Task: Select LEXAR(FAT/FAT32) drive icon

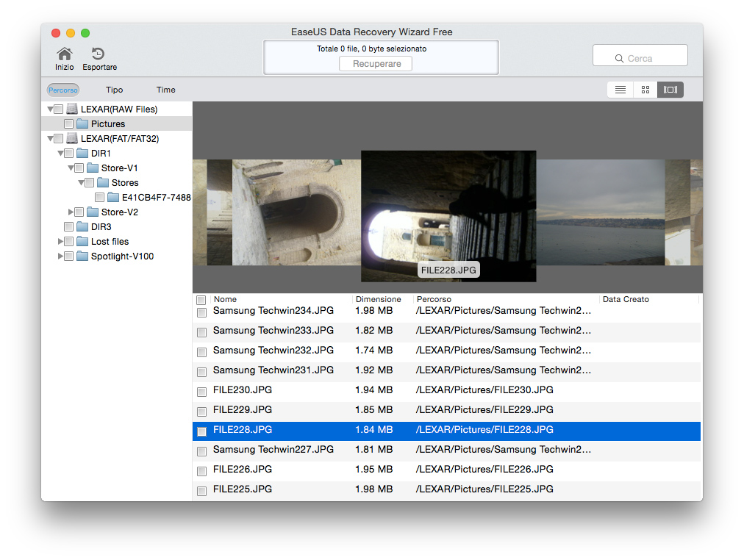Action: click(x=72, y=138)
